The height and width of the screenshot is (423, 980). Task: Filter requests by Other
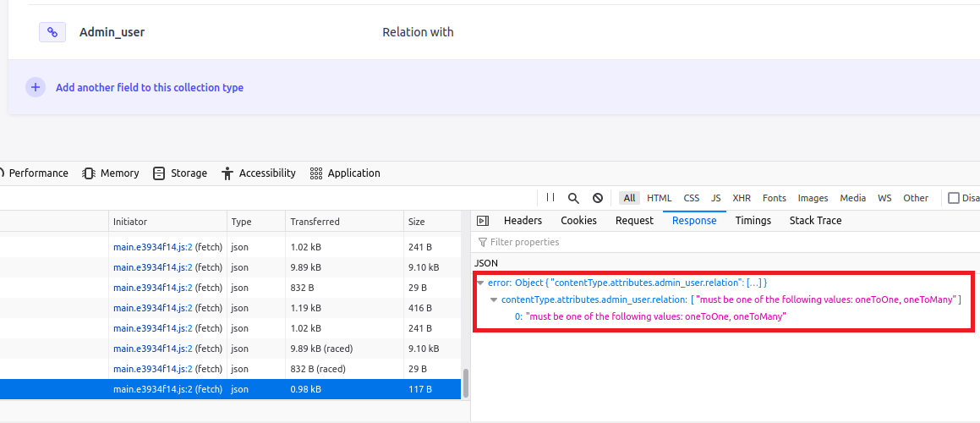tap(916, 198)
